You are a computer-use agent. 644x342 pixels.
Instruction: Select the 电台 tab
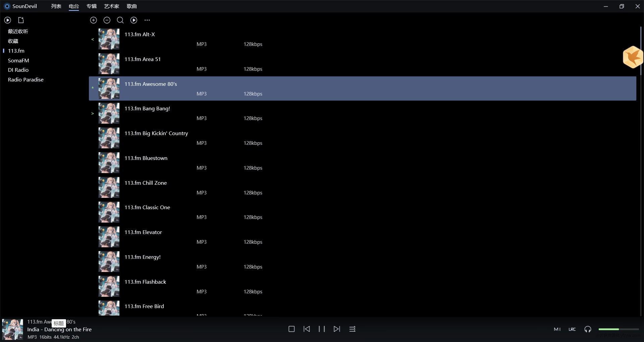point(74,6)
